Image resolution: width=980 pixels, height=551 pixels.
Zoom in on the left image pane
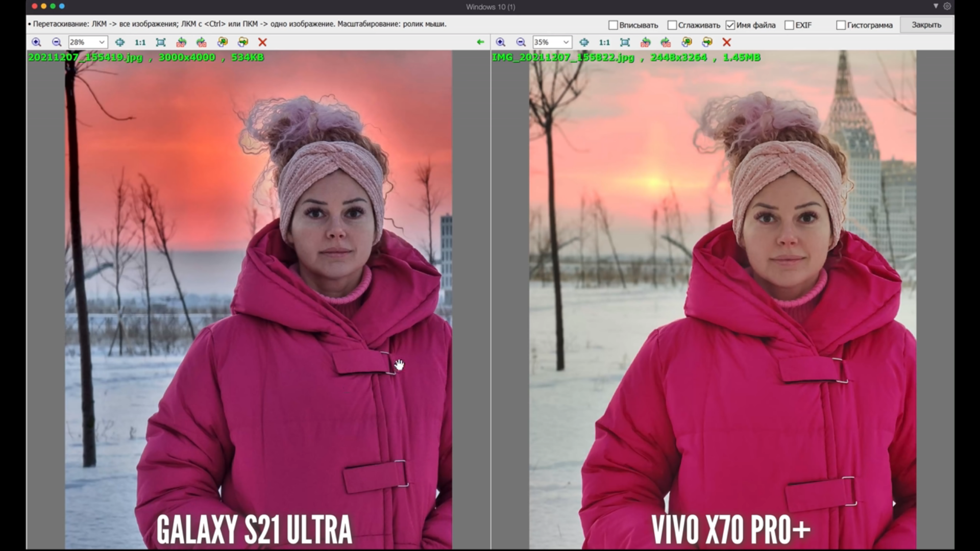(x=36, y=42)
